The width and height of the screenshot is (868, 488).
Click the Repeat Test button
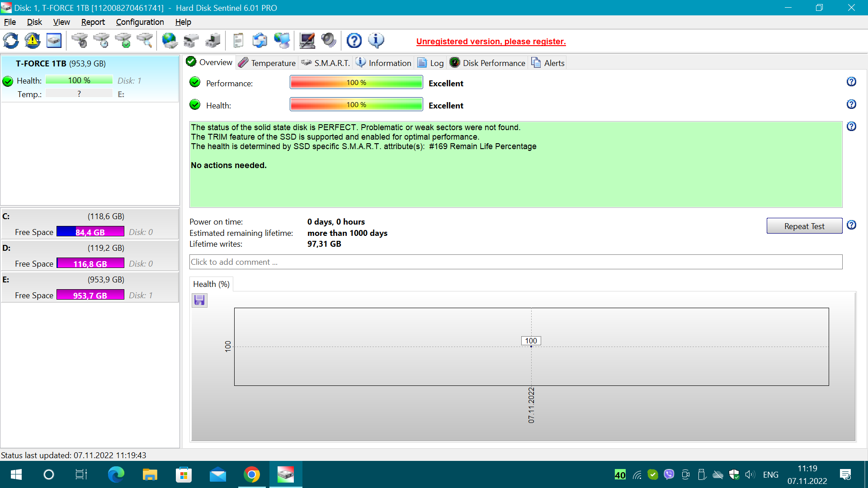[x=804, y=226]
